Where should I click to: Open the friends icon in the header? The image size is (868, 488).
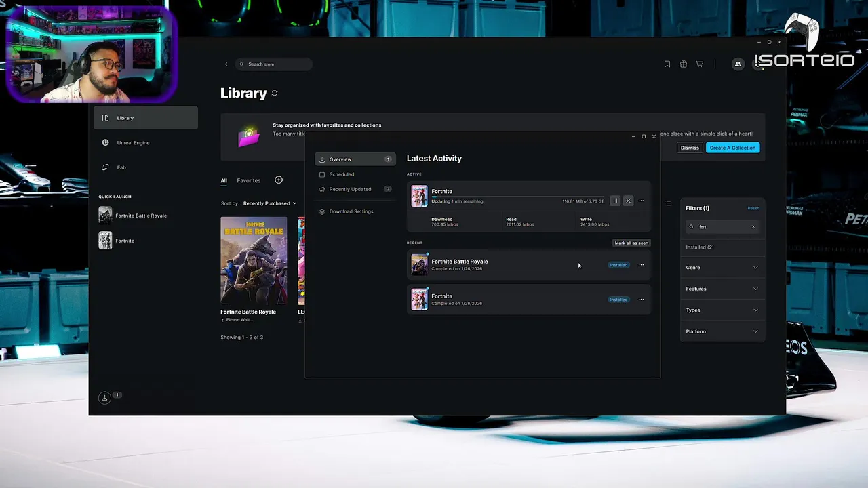[738, 64]
